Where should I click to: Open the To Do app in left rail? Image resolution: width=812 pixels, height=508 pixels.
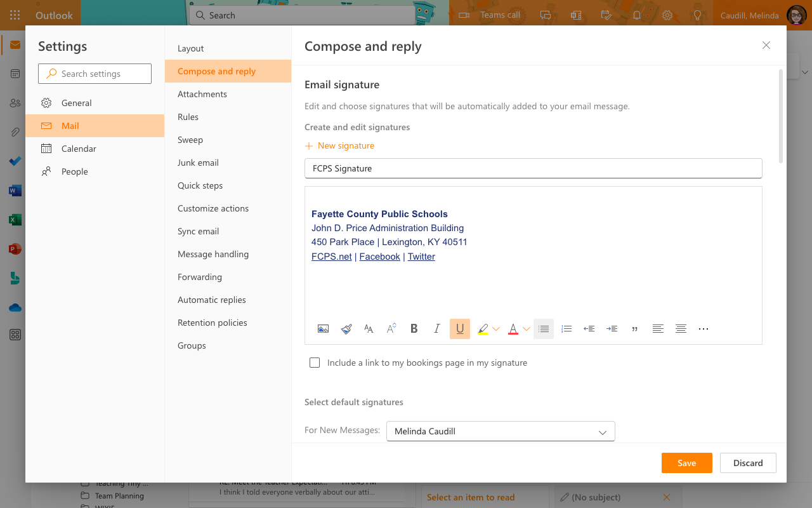tap(15, 161)
